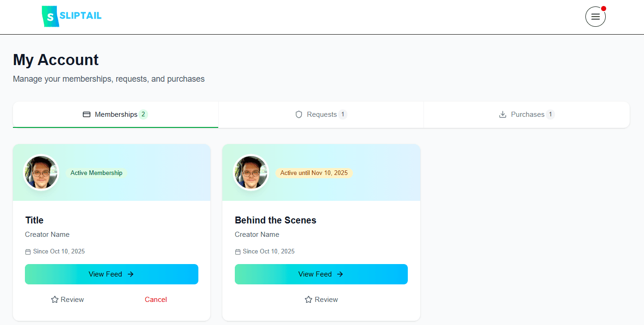The height and width of the screenshot is (325, 644).
Task: Click the Active Membership badge
Action: pos(97,173)
